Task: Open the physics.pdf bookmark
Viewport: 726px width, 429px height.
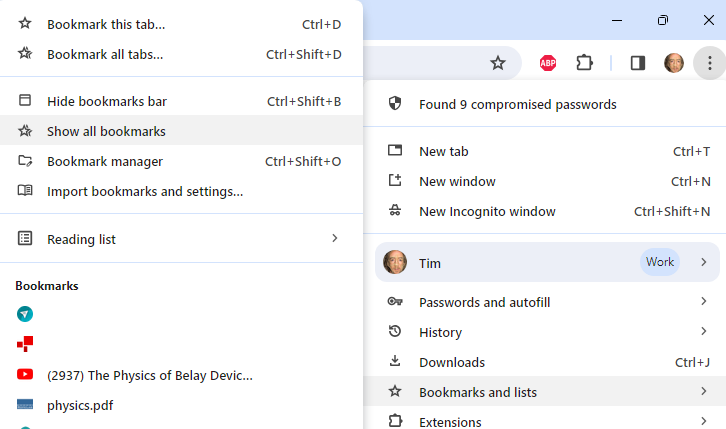Action: click(76, 405)
